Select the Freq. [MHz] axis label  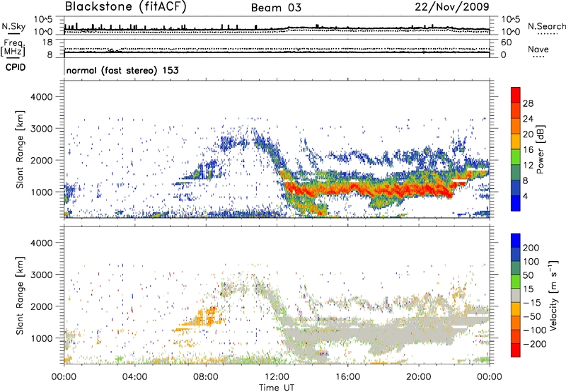tap(13, 47)
